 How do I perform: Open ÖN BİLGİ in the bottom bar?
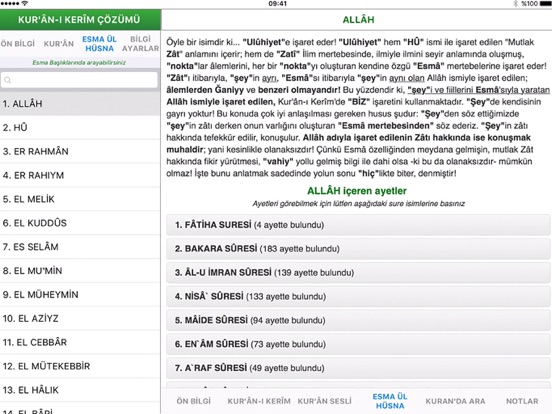[x=193, y=401]
